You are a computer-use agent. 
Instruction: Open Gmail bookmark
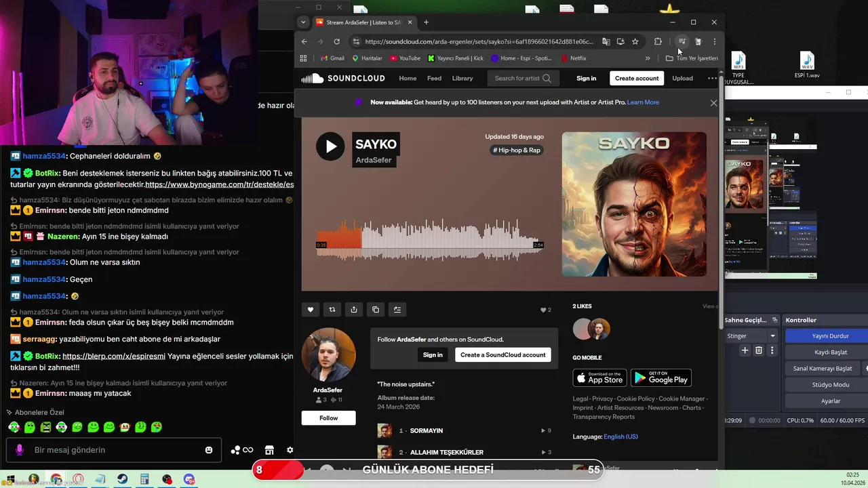332,58
